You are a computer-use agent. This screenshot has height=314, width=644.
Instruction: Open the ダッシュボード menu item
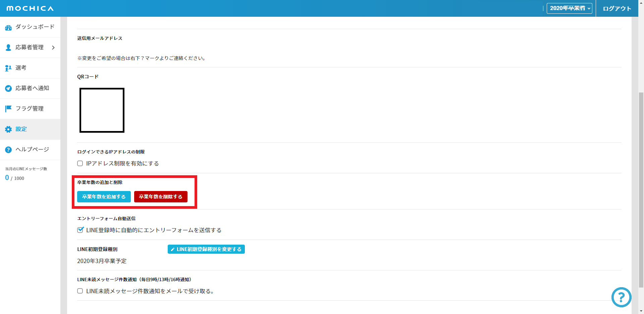tap(35, 27)
